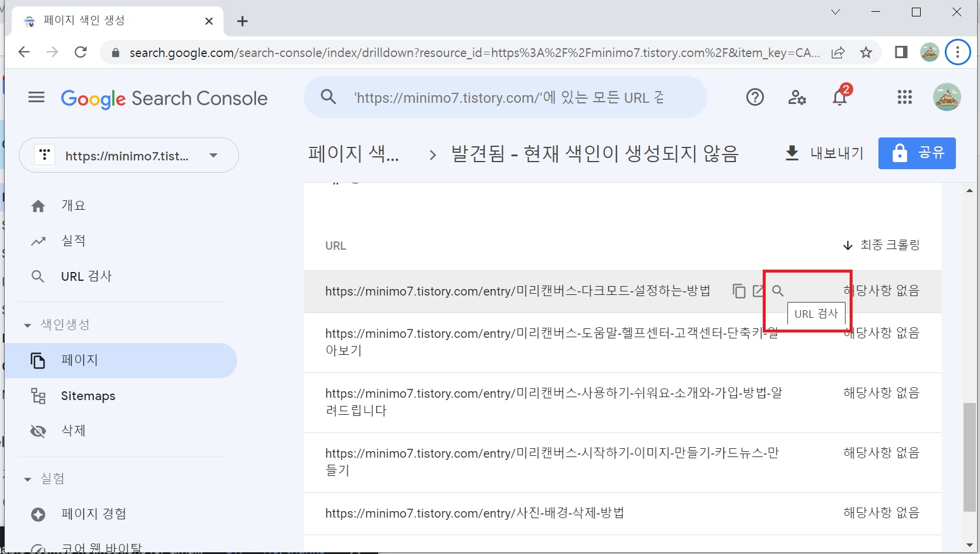Open property selector dropdown minimo7.tistory
The width and height of the screenshot is (980, 554).
click(129, 156)
